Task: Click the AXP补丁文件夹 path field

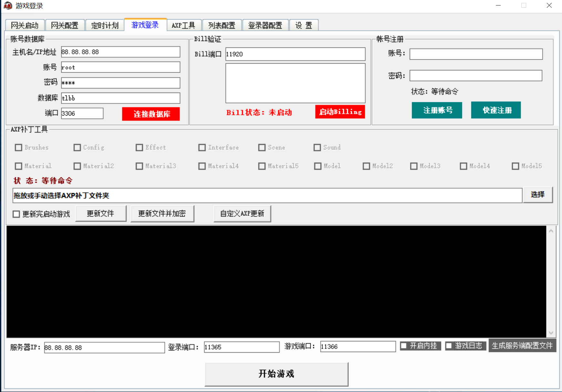Action: point(267,196)
